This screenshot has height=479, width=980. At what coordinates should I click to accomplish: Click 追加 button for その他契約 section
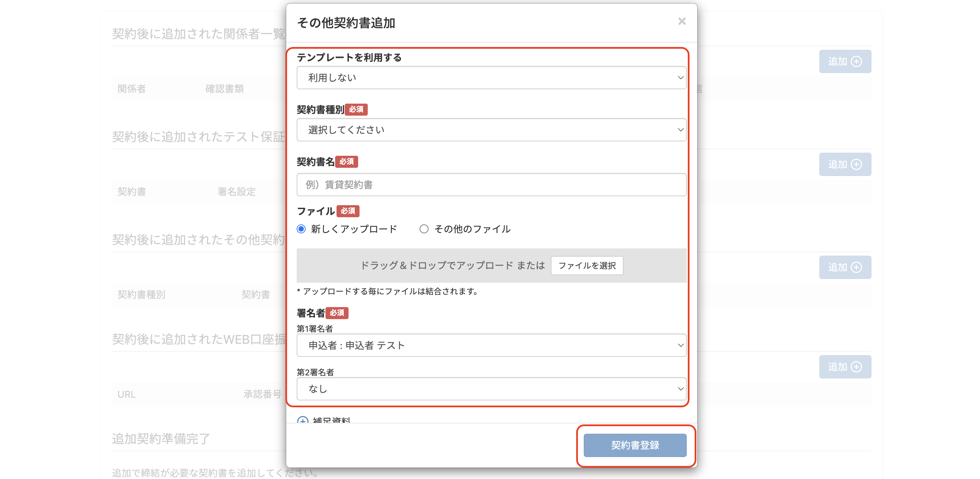pos(845,267)
